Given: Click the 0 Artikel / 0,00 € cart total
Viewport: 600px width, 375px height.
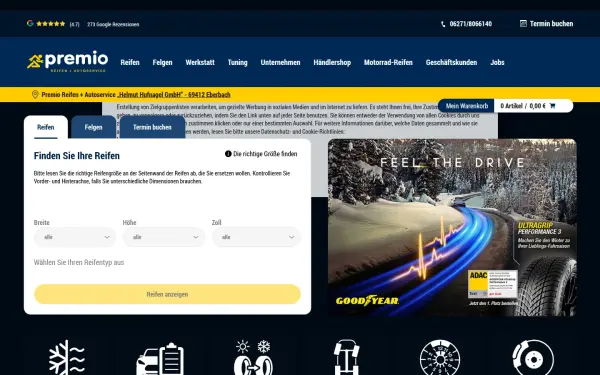Looking at the screenshot, I should point(523,106).
